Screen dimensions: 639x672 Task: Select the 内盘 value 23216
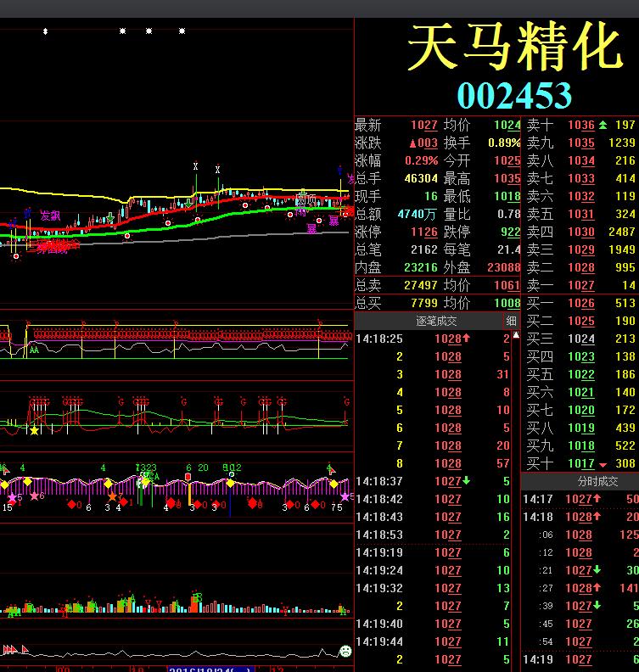[421, 267]
